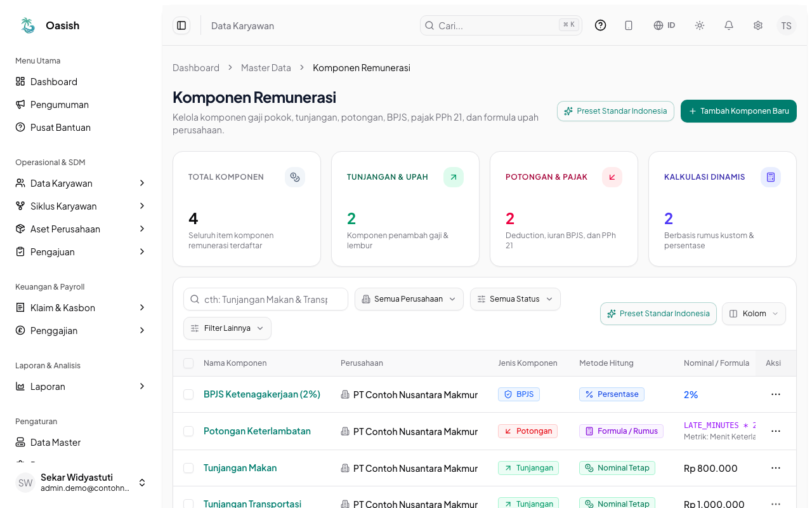This screenshot has width=812, height=508.
Task: Click the Potongan & Pajak arrow icon
Action: [x=612, y=177]
